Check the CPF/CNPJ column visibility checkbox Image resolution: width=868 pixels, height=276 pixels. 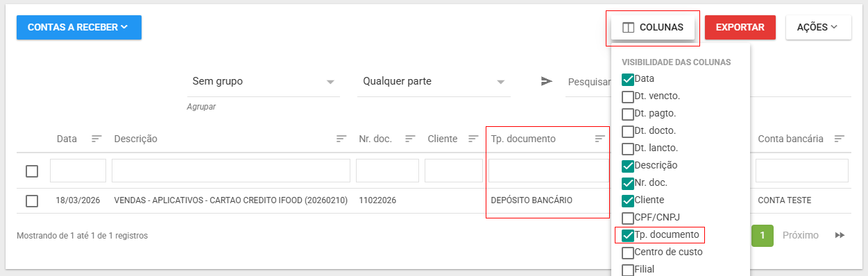point(628,218)
